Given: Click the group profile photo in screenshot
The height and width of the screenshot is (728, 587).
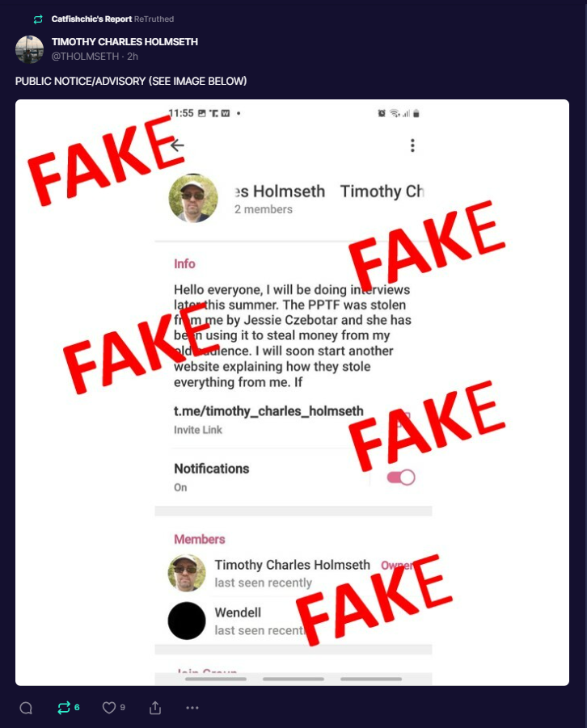Looking at the screenshot, I should [x=193, y=198].
